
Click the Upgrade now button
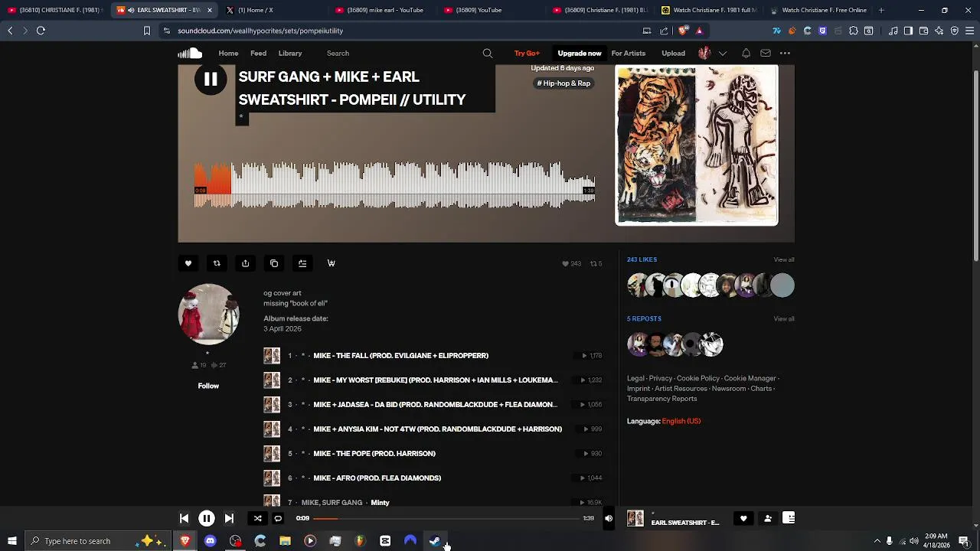[580, 53]
